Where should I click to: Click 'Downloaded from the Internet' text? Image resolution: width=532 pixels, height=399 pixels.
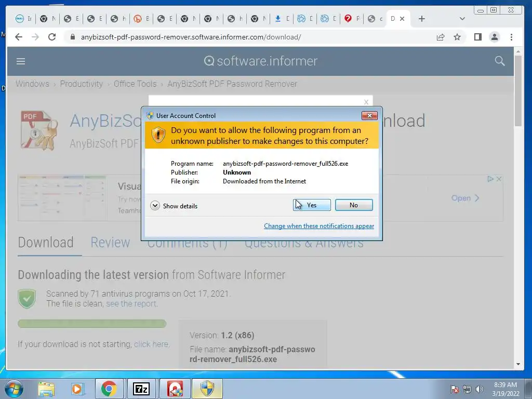pyautogui.click(x=264, y=181)
